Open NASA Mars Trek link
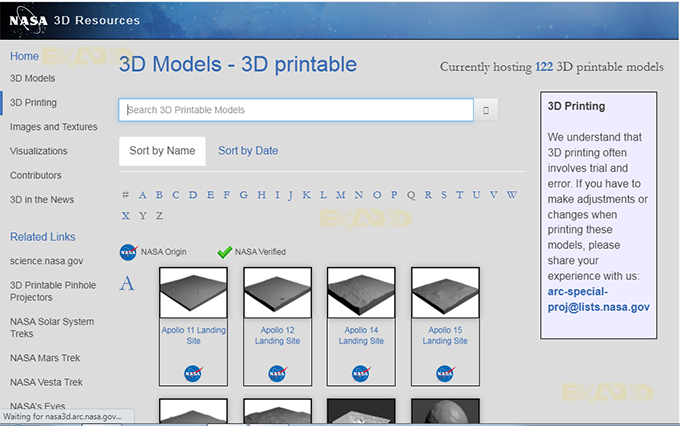The width and height of the screenshot is (680, 426). 45,358
